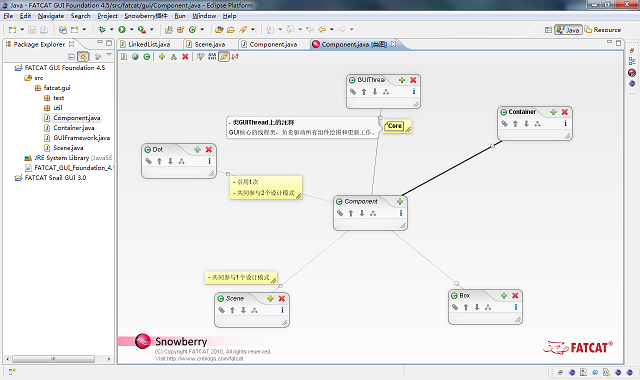Click the hierarchy icon in diagram toolbar
Screen dimensions: 640x380
173,57
